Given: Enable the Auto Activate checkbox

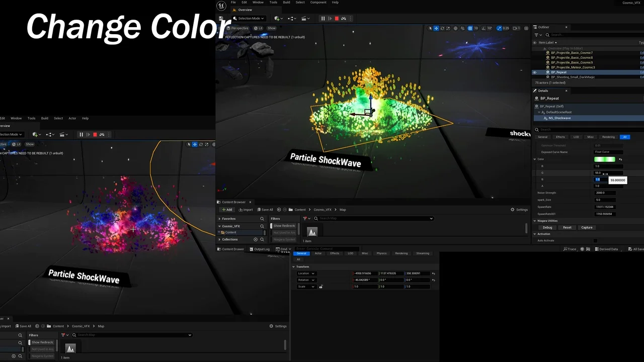Looking at the screenshot, I should (x=595, y=240).
